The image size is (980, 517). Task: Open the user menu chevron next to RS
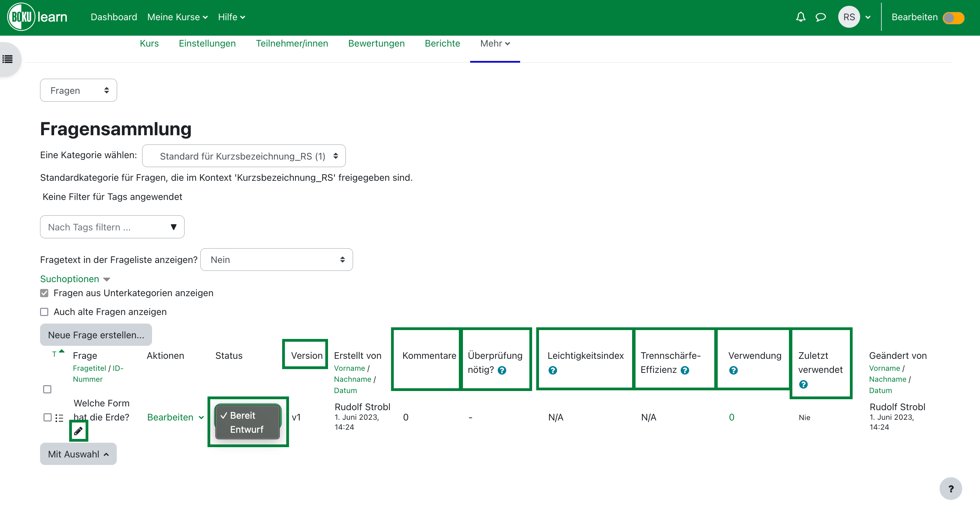pyautogui.click(x=868, y=17)
